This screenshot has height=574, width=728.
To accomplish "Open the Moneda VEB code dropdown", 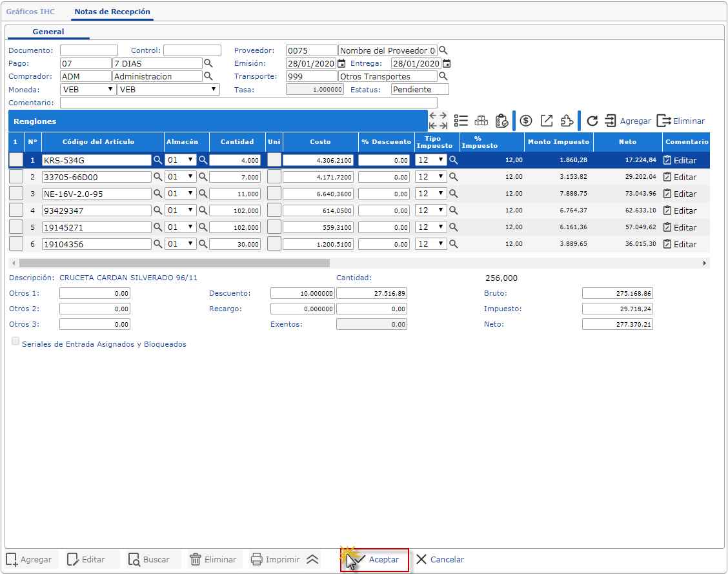I will coord(88,89).
